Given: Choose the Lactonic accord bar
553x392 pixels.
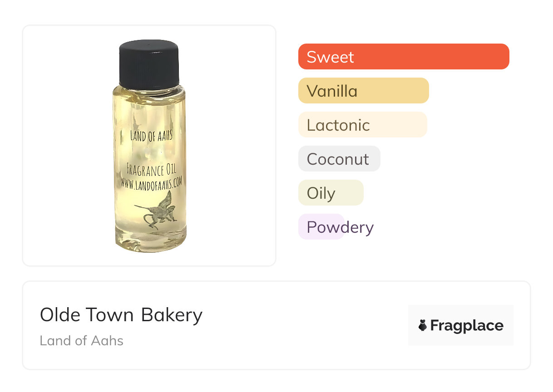Looking at the screenshot, I should pos(362,125).
